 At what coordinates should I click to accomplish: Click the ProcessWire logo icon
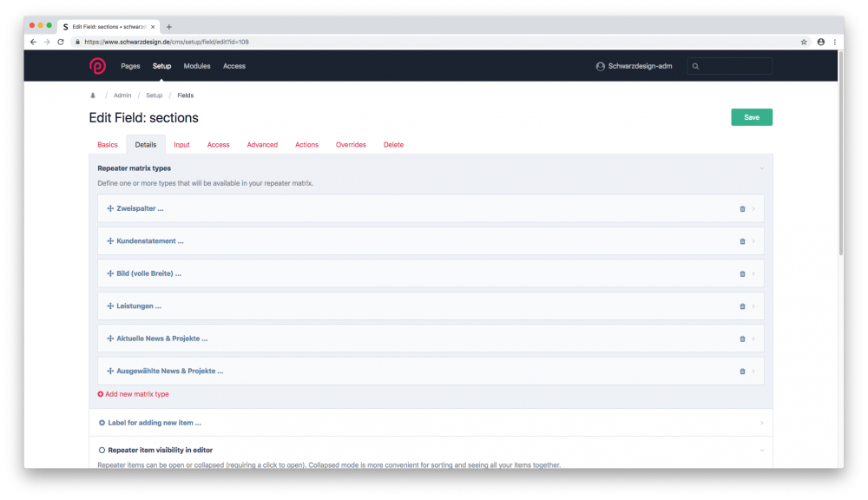[x=99, y=65]
